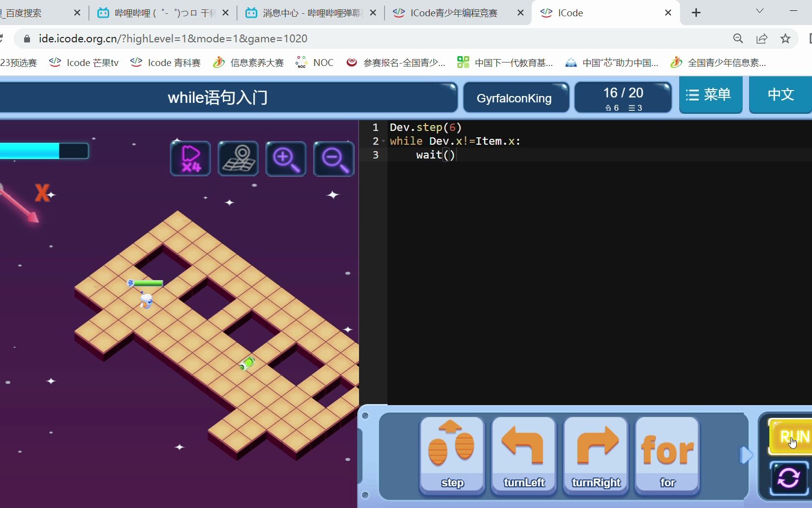This screenshot has height=508, width=812.
Task: Click the white robot character on map
Action: tap(146, 300)
